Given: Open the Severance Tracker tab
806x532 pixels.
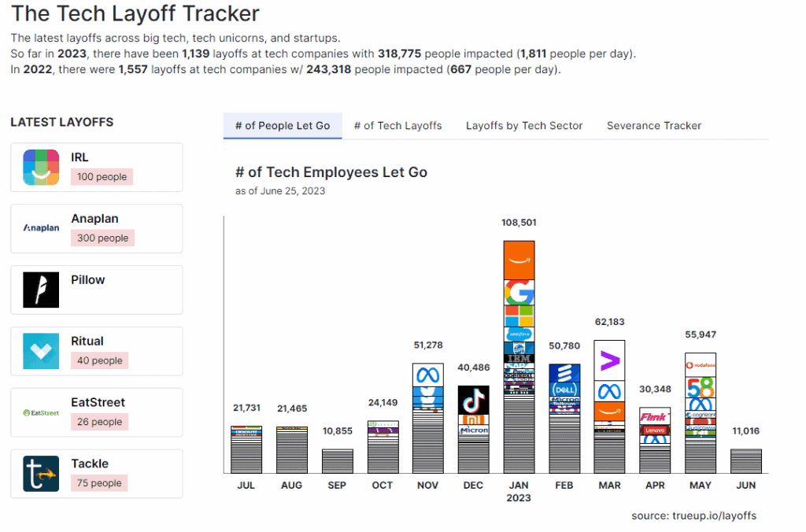Looking at the screenshot, I should point(653,126).
